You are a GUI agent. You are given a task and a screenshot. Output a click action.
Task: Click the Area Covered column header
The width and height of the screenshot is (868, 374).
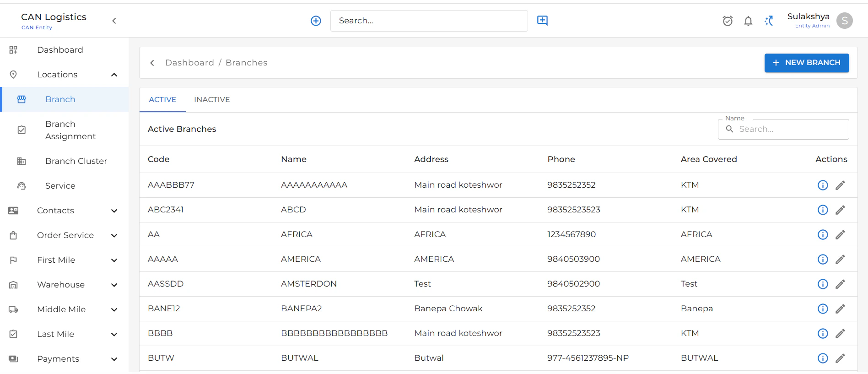[x=709, y=159]
